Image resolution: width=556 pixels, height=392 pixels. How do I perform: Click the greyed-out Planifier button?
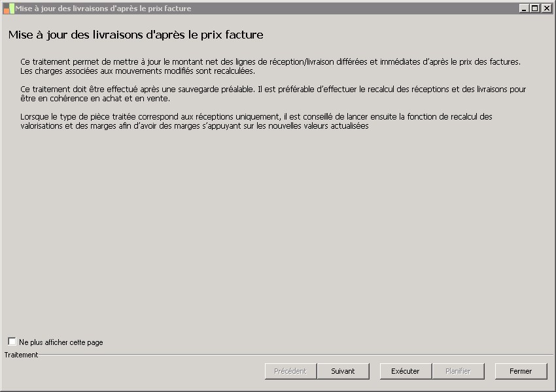[458, 371]
